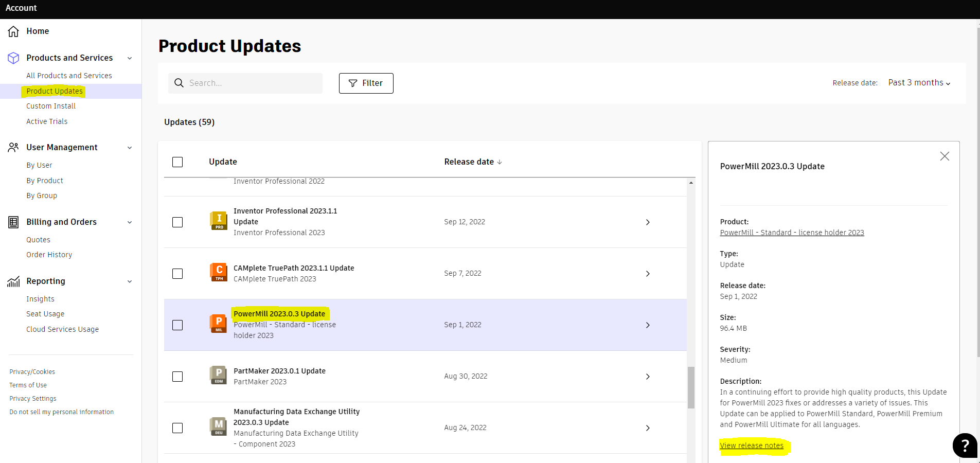Check the CAMplete TruePath 2023.1.1 Update row
Screen dimensions: 980x463
point(177,274)
